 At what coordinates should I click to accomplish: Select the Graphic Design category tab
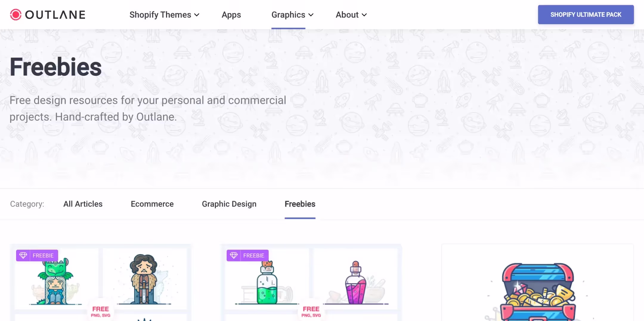pyautogui.click(x=229, y=204)
